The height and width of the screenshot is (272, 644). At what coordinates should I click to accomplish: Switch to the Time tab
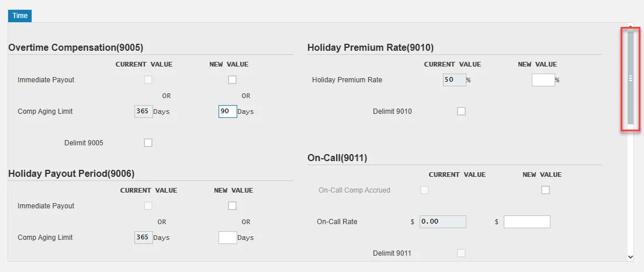click(x=20, y=16)
